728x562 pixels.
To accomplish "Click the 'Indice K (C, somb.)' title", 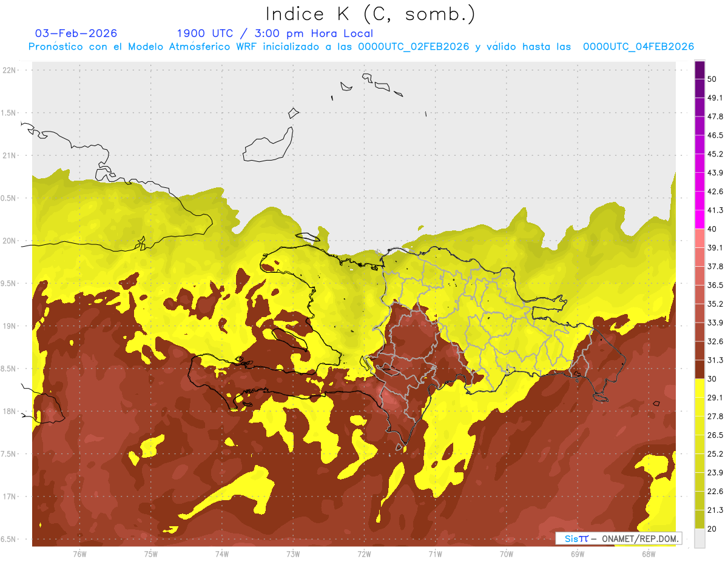I will (370, 14).
